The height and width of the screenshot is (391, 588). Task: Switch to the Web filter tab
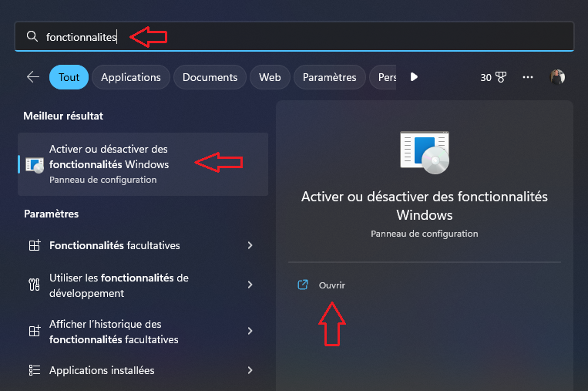tap(270, 77)
